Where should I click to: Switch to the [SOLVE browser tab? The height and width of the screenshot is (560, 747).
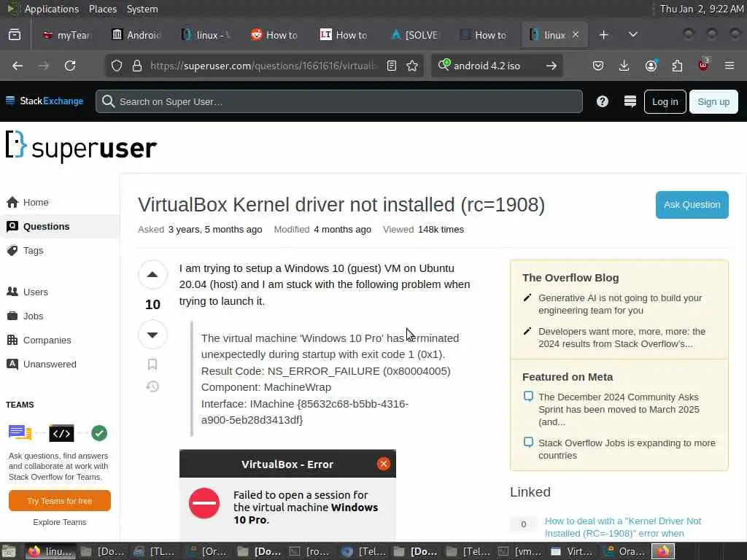coord(414,35)
